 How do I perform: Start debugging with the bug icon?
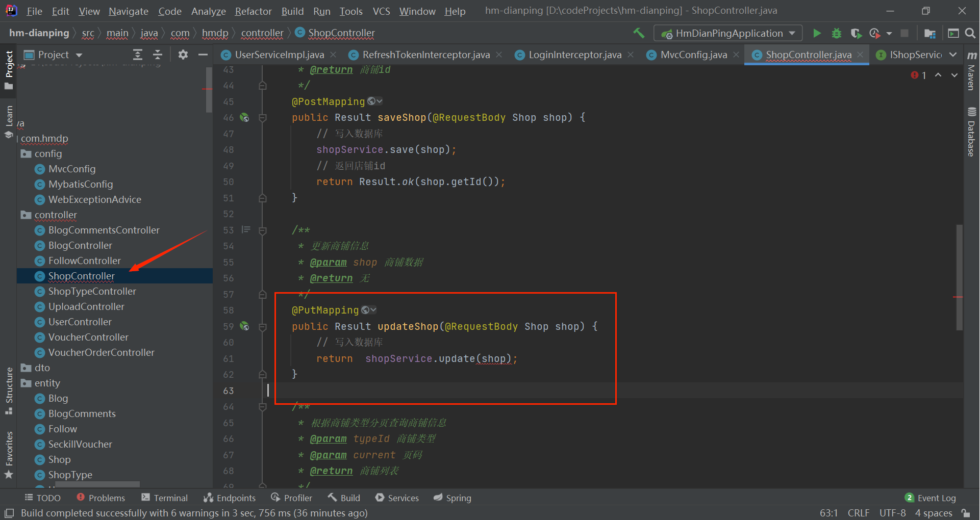click(837, 33)
